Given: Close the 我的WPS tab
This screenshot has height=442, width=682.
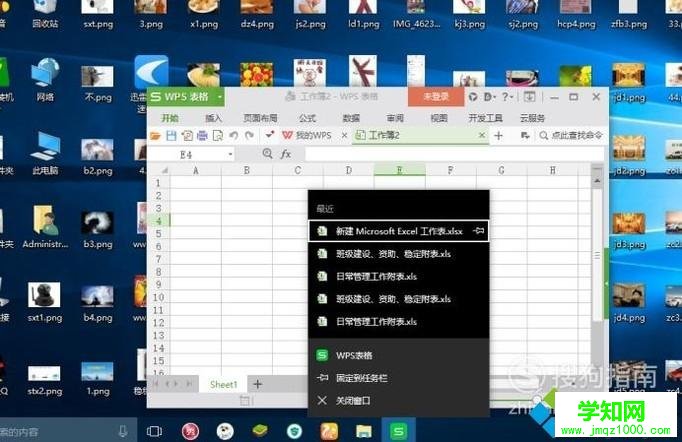Looking at the screenshot, I should click(344, 136).
